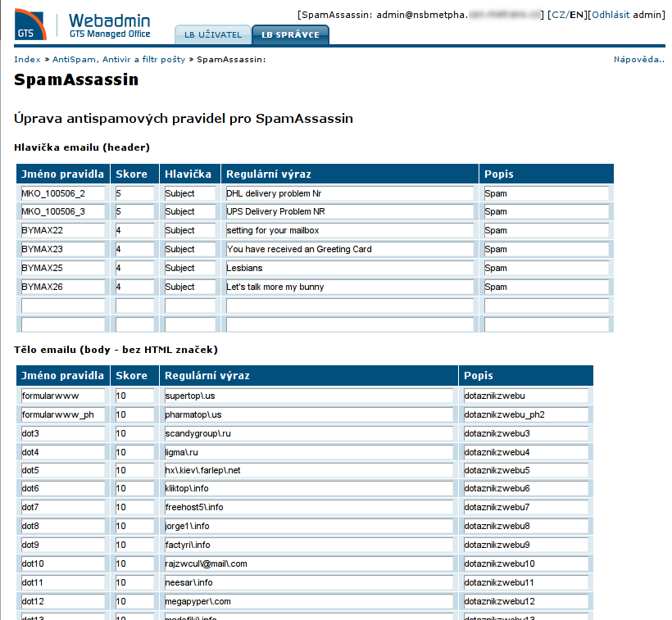Edit the score field of dot4
Screen dimensions: 672x620
(134, 452)
